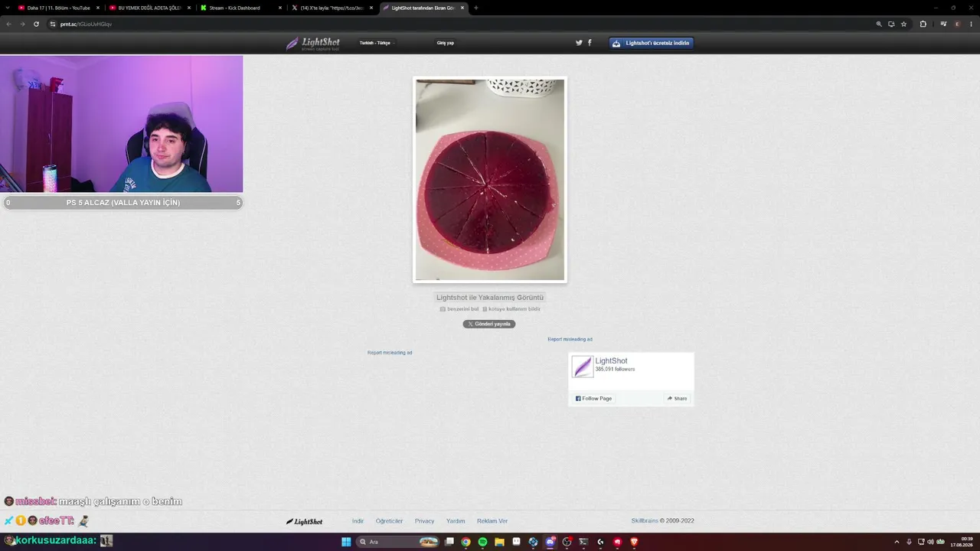Click Report misleading ad link below the image
The height and width of the screenshot is (551, 980).
[x=390, y=353]
